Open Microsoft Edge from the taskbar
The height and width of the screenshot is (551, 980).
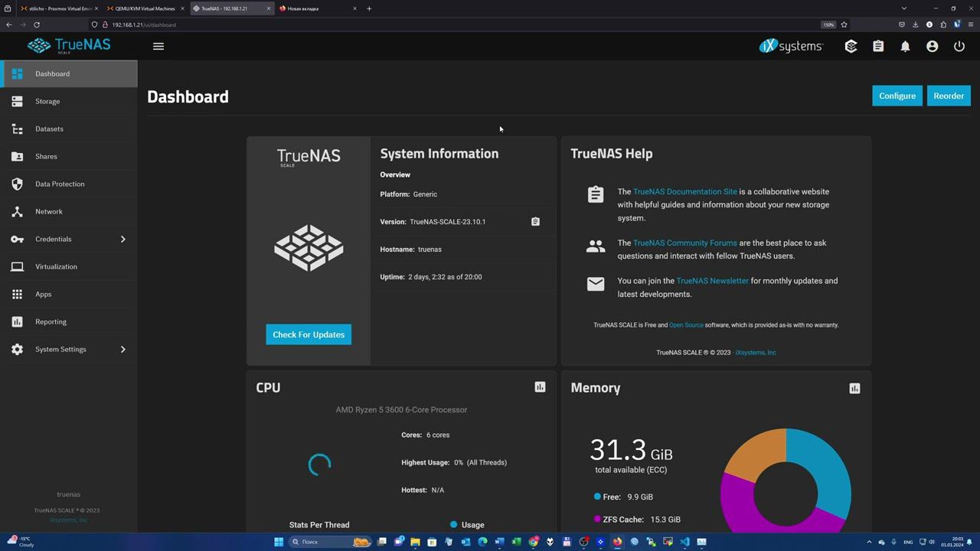pyautogui.click(x=482, y=542)
